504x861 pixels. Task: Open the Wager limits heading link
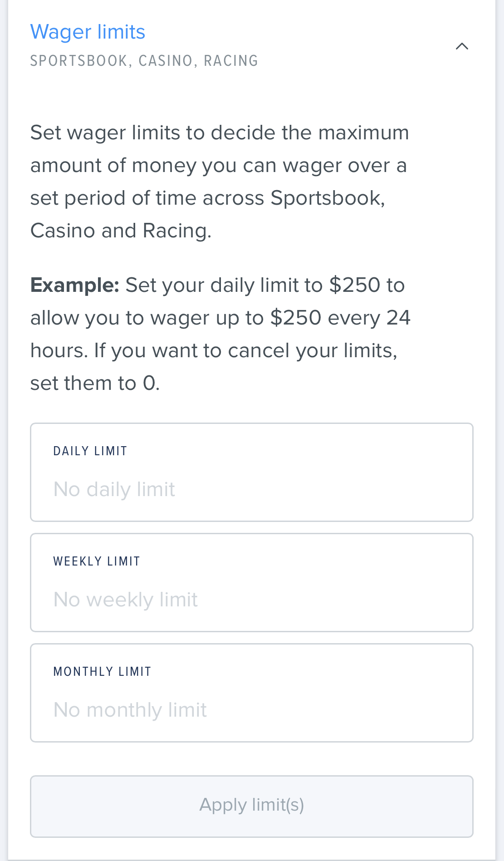[x=88, y=32]
